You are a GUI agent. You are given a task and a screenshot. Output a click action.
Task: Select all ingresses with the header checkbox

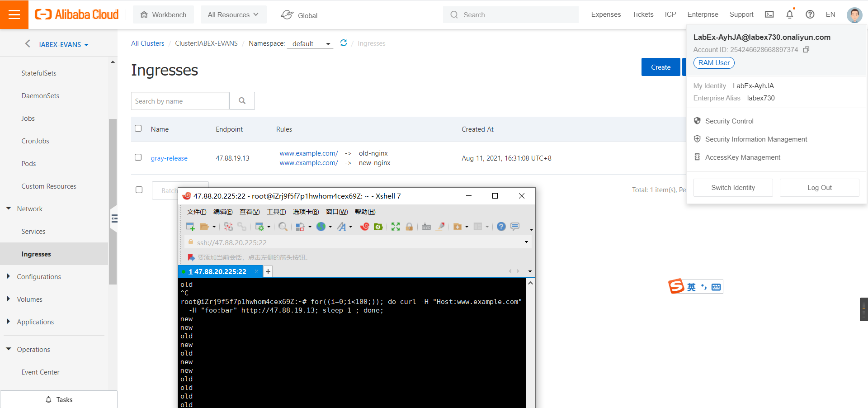coord(138,128)
